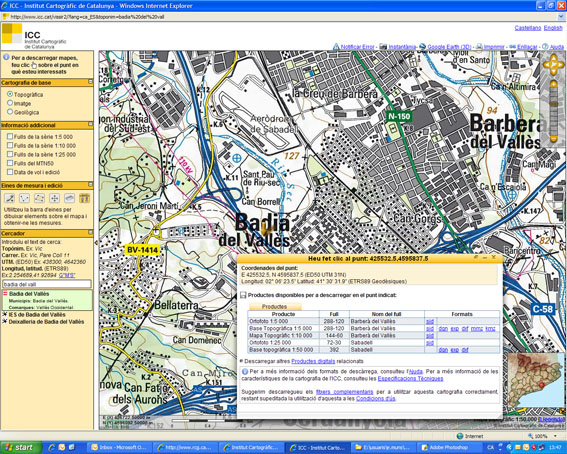Image resolution: width=567 pixels, height=454 pixels.
Task: Select the polyline drawing tool icon
Action: [24, 198]
